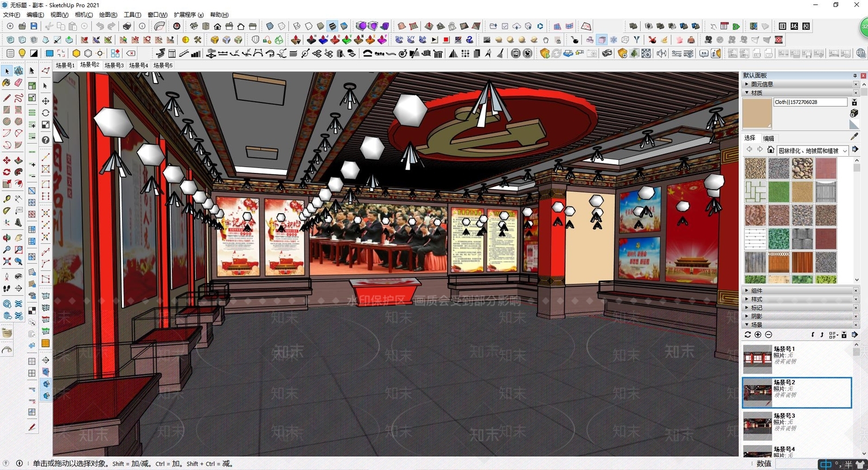
Task: Collapse the 材质 panel
Action: (800, 93)
